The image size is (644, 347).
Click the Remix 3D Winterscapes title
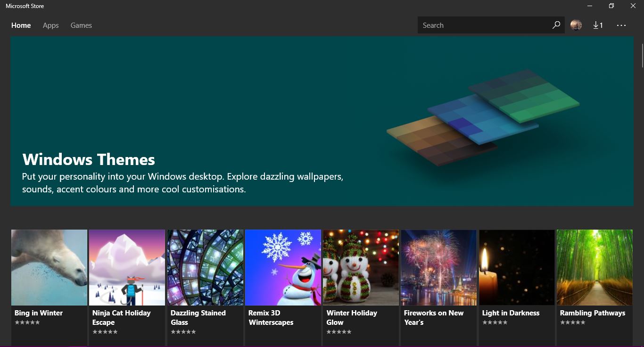coord(271,318)
